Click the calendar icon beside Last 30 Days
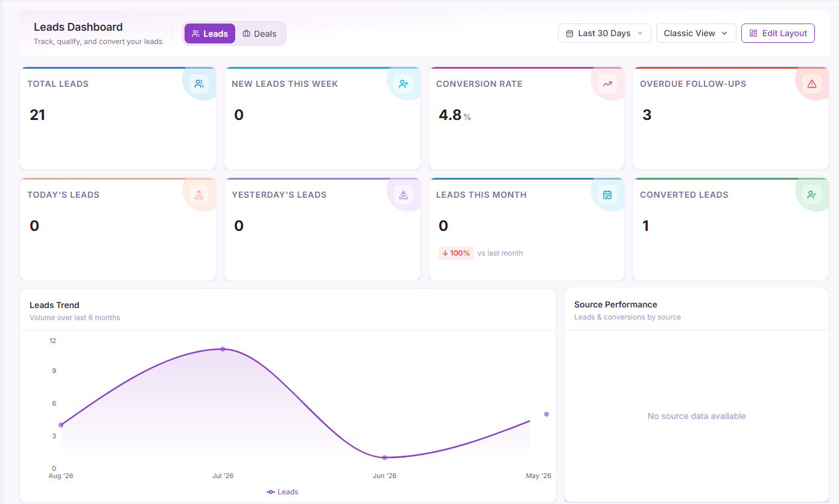This screenshot has width=839, height=504. pos(570,34)
